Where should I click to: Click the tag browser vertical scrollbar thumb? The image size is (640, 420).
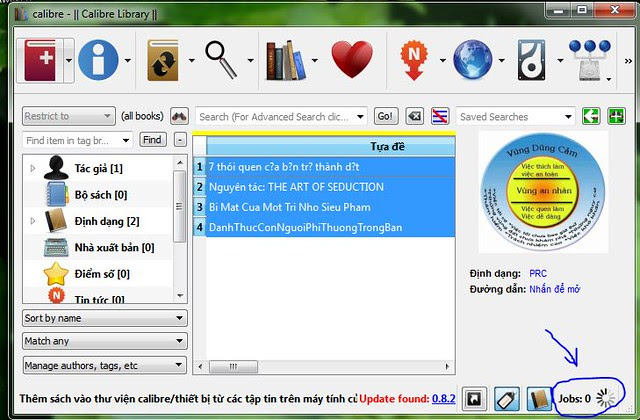click(179, 207)
